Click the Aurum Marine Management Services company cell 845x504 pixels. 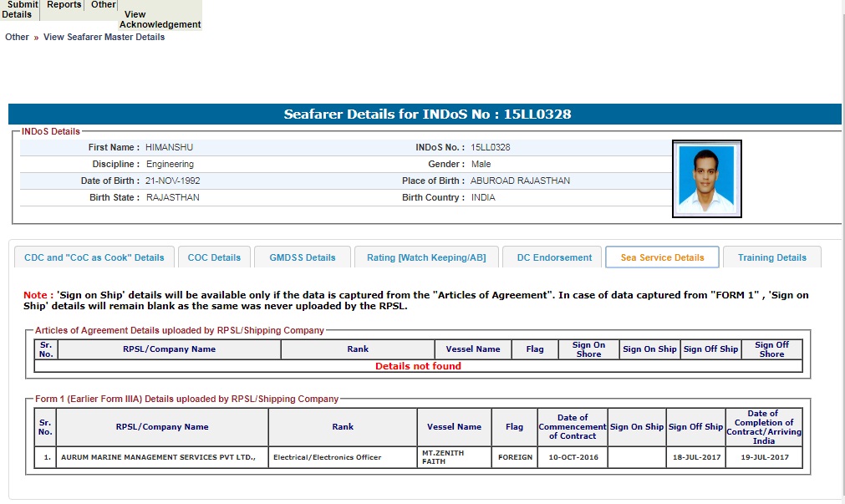(162, 457)
